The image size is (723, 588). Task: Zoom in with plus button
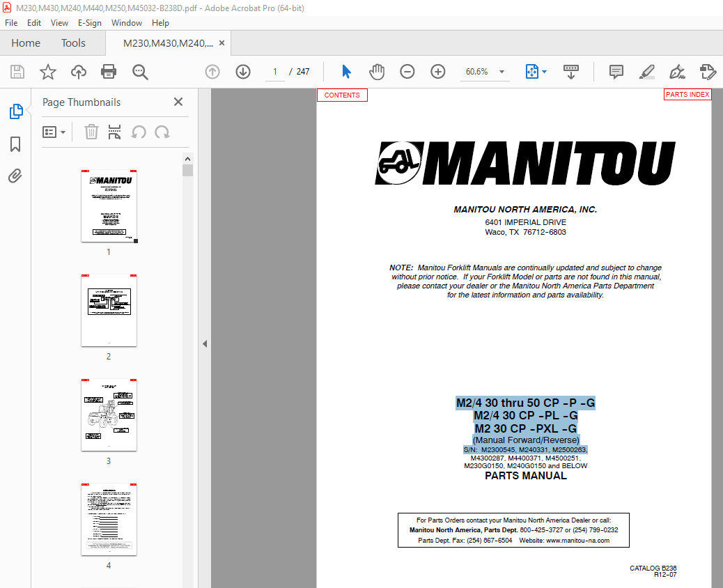(437, 72)
